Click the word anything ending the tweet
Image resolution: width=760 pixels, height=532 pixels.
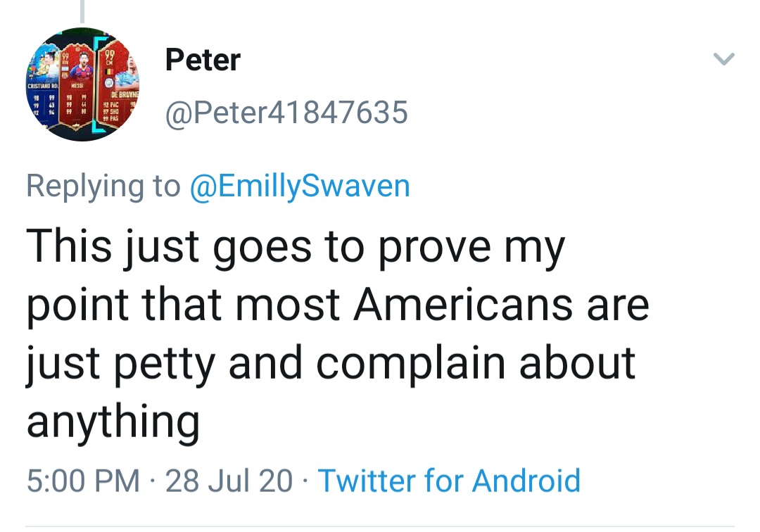pyautogui.click(x=113, y=422)
